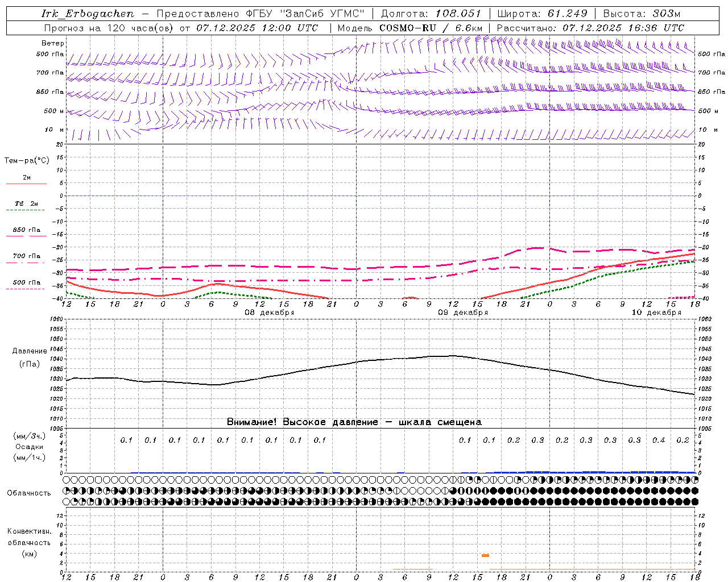Click the (мм/1ч.) precipitation unit label
Screen dimensions: 728x582
click(x=29, y=458)
